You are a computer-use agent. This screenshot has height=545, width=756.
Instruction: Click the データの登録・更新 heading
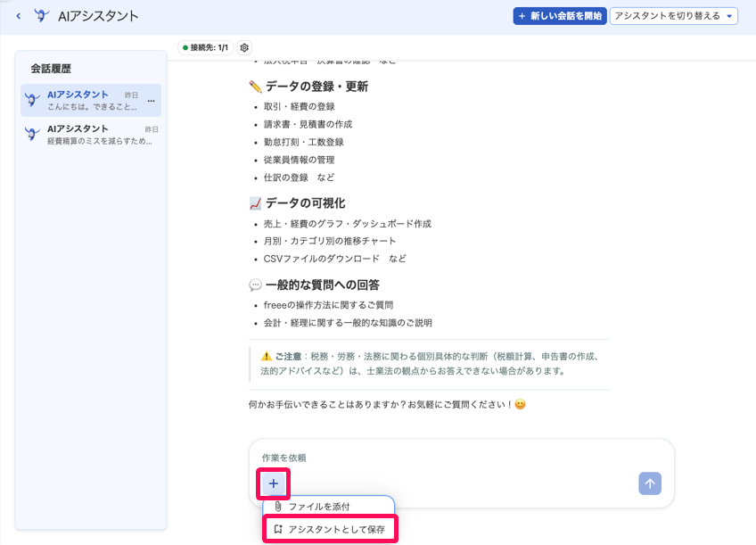pos(316,87)
